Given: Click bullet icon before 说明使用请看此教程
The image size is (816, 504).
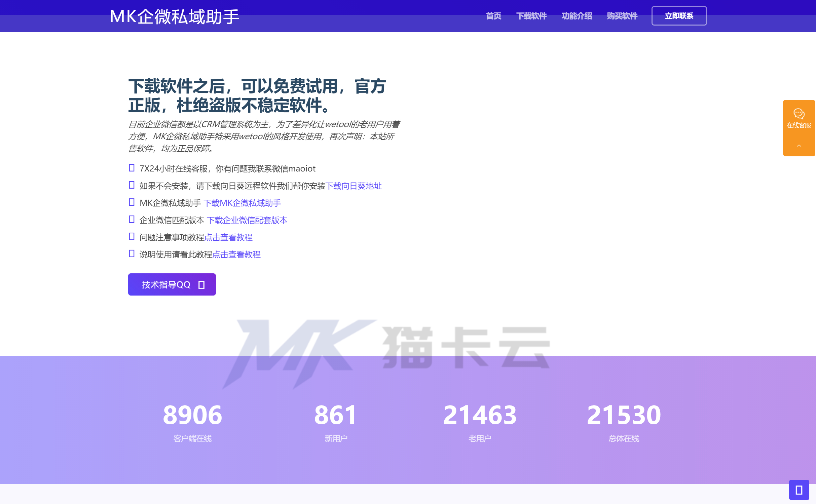Looking at the screenshot, I should [x=132, y=254].
